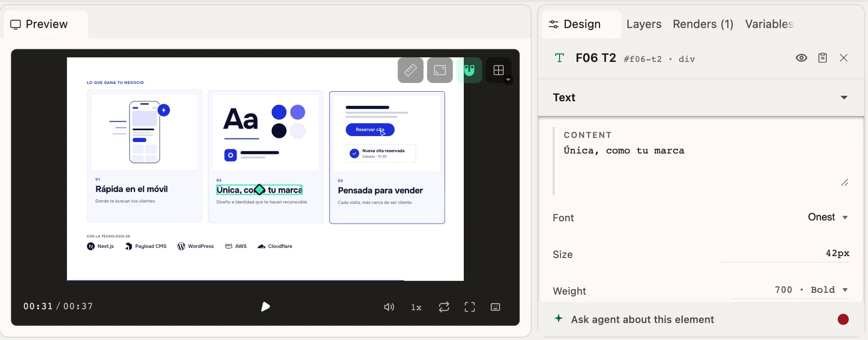The width and height of the screenshot is (868, 340).
Task: Toggle loop playback
Action: (x=444, y=307)
